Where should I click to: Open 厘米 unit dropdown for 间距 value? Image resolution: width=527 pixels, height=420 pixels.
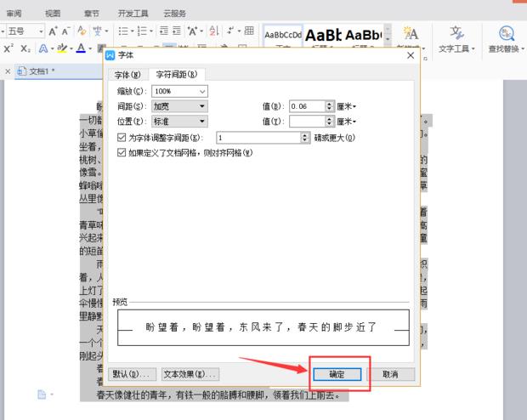[347, 106]
